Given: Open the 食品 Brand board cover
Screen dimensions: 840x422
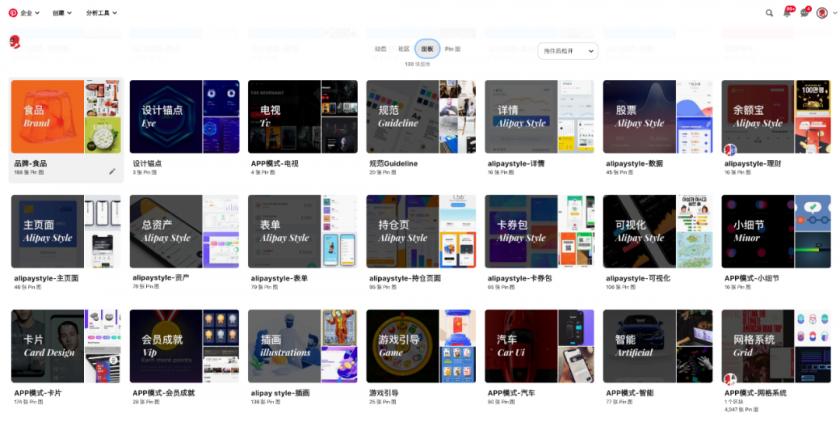Looking at the screenshot, I should coord(66,117).
